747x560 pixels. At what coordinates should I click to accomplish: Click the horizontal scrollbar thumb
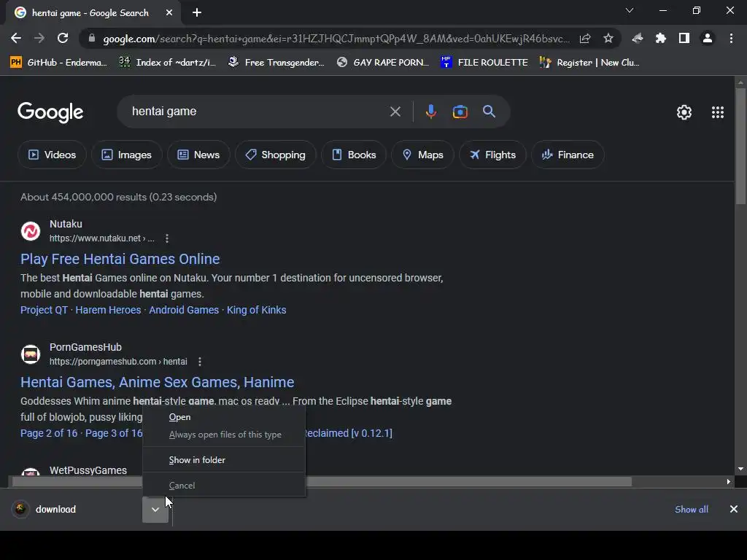322,482
